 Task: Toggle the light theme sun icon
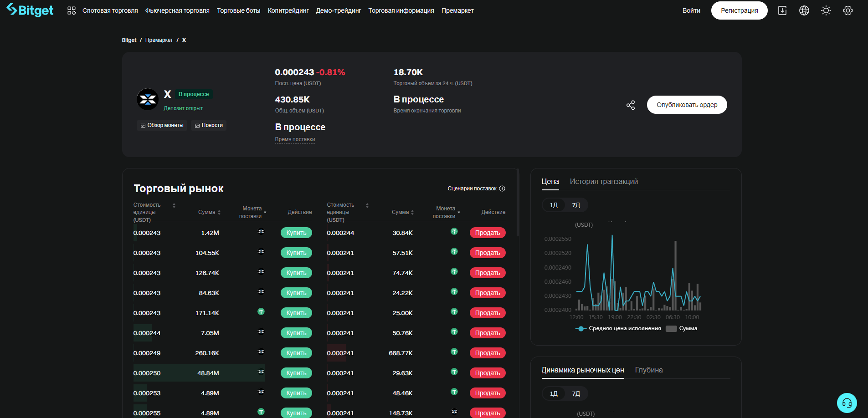(826, 10)
